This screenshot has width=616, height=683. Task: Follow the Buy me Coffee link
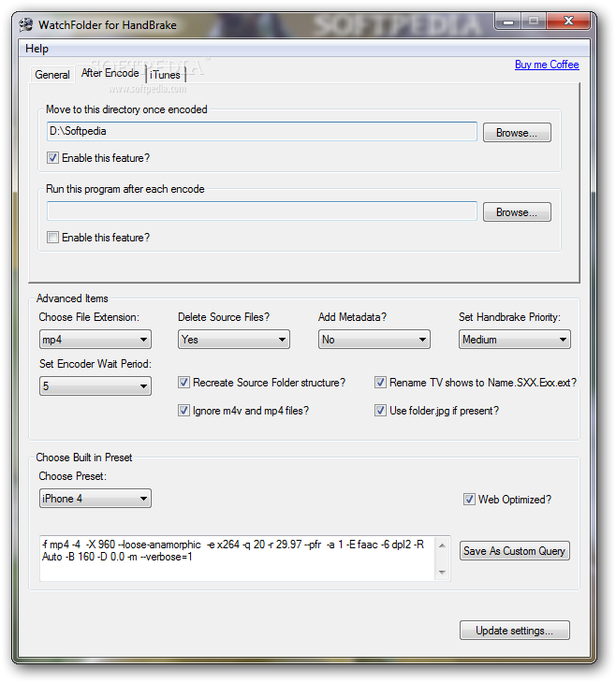(x=547, y=65)
